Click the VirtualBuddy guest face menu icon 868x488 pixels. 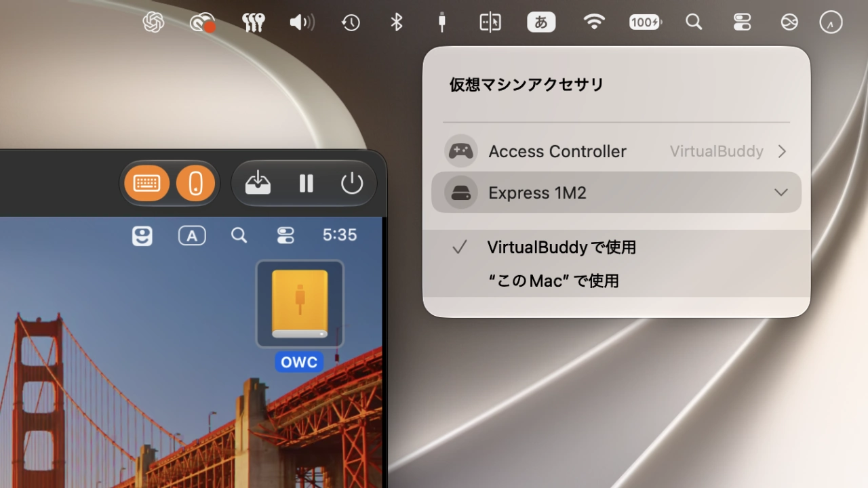(x=142, y=235)
